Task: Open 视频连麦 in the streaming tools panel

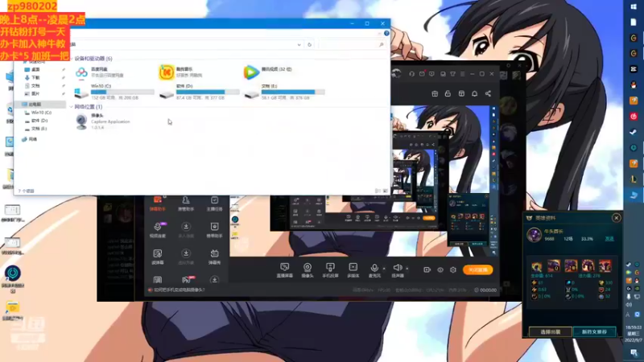Action: pyautogui.click(x=157, y=230)
